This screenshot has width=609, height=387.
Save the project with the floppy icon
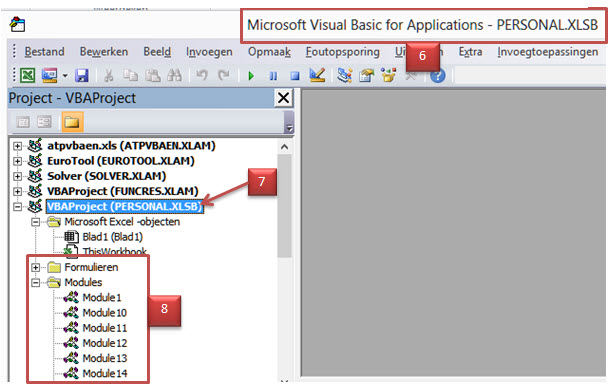(82, 75)
